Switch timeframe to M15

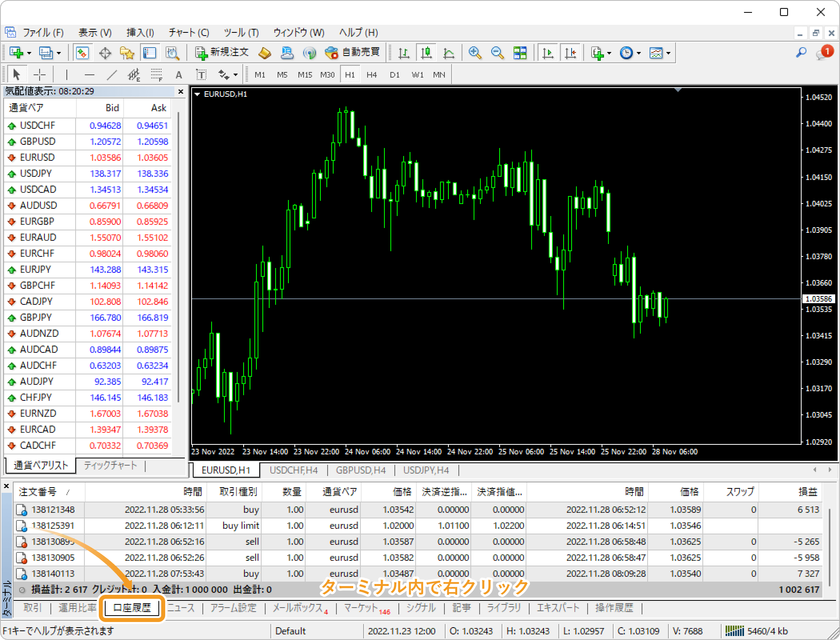pyautogui.click(x=305, y=75)
